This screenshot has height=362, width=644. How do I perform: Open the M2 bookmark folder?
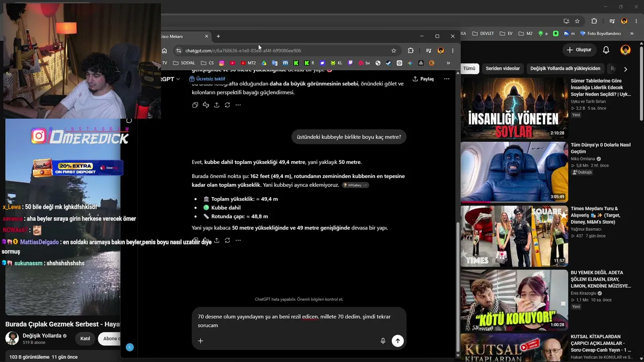pos(525,34)
